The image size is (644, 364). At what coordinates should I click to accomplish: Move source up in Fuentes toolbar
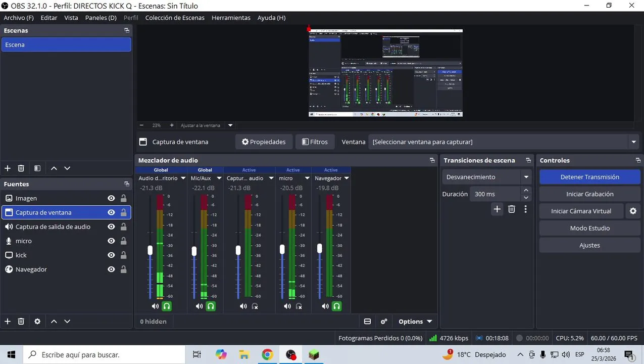tap(54, 321)
